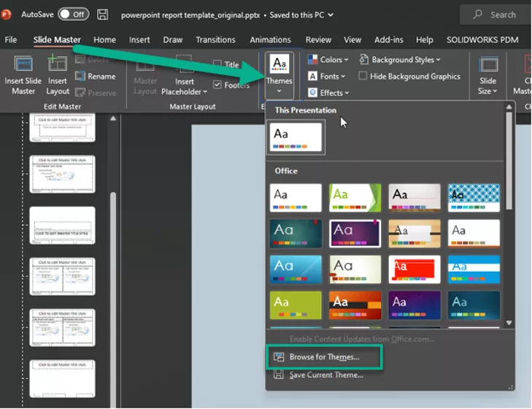Screen dimensions: 532x409
Task: Click the Browse for Themes icon
Action: click(x=279, y=356)
